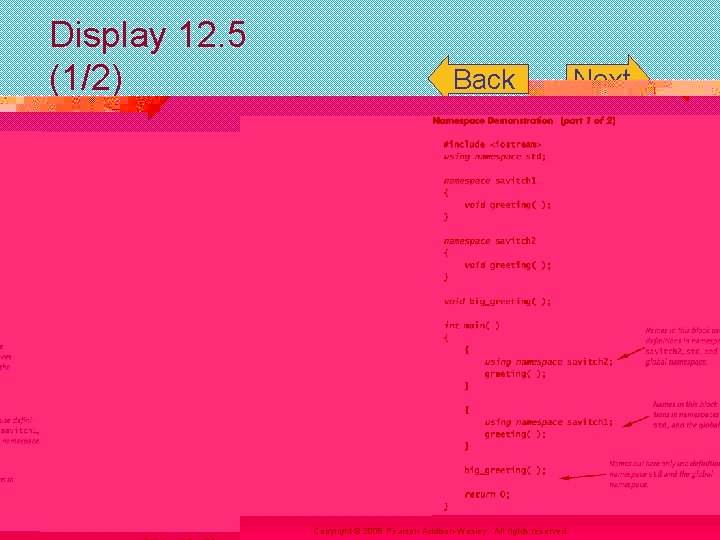Click the "return 0;" statement
Screen dimensions: 720x540
(487, 495)
